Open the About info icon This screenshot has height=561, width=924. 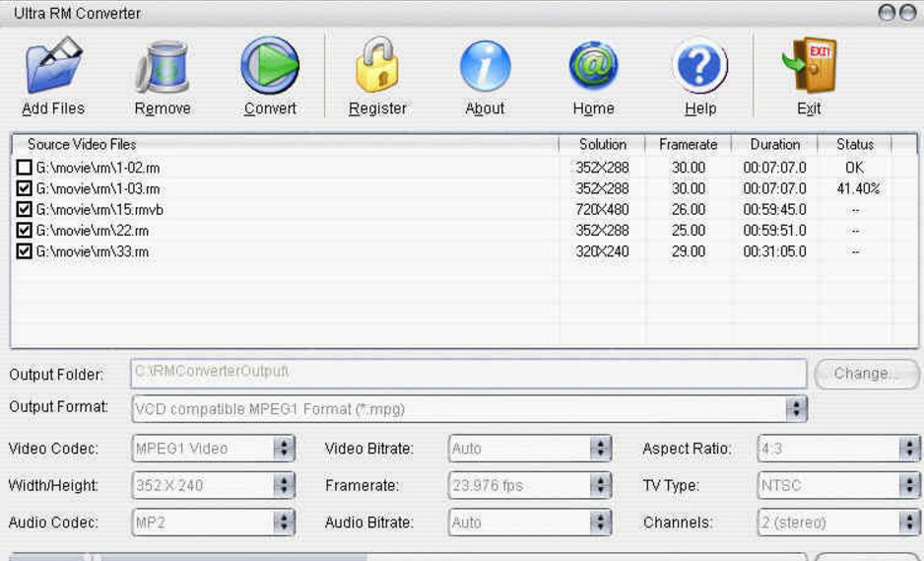click(x=485, y=67)
